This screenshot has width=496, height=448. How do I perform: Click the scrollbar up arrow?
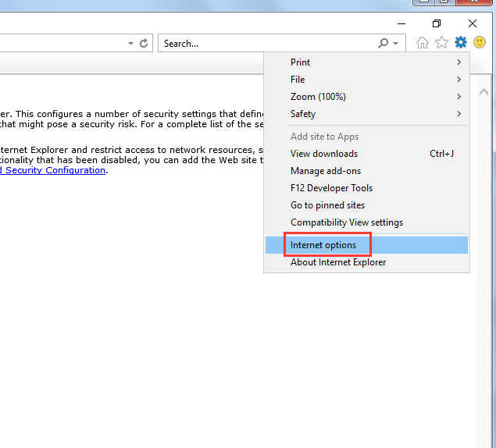pyautogui.click(x=484, y=92)
